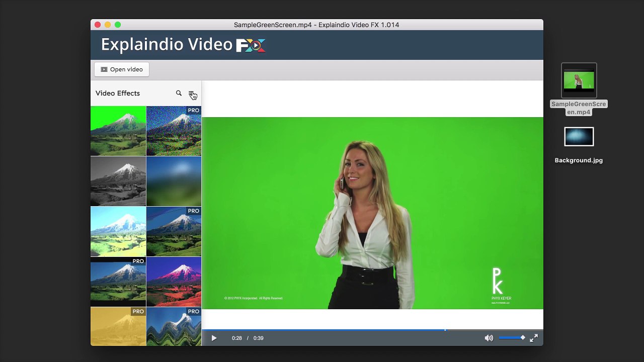Mute the video sound
The width and height of the screenshot is (644, 362).
(x=489, y=338)
